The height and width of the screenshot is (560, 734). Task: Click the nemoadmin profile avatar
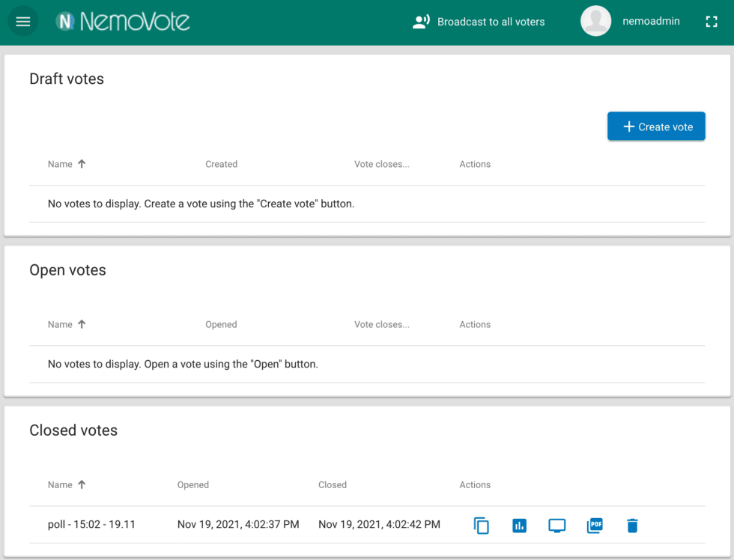(595, 21)
